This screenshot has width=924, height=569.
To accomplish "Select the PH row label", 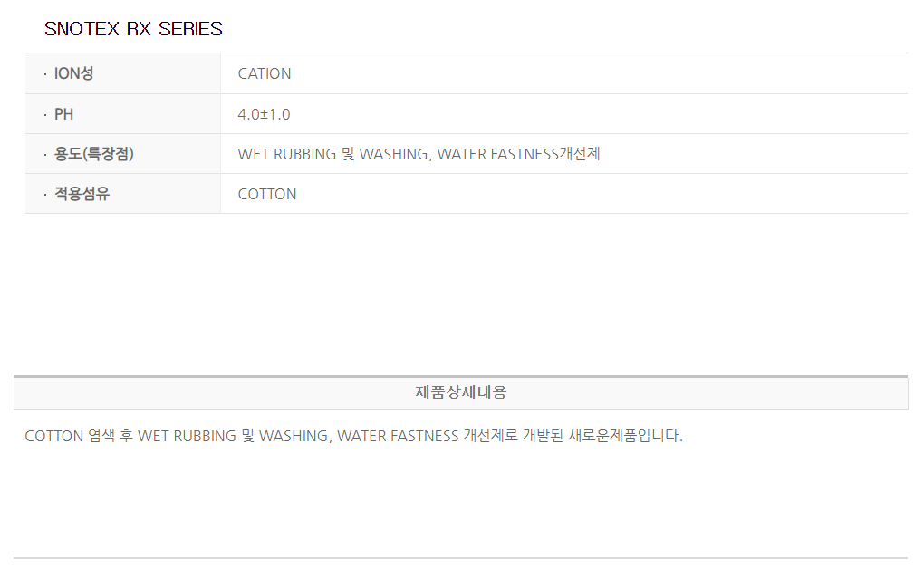I will pos(63,114).
